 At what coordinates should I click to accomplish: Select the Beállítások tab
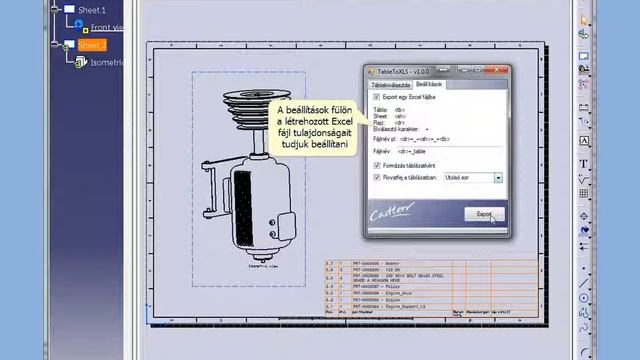429,84
